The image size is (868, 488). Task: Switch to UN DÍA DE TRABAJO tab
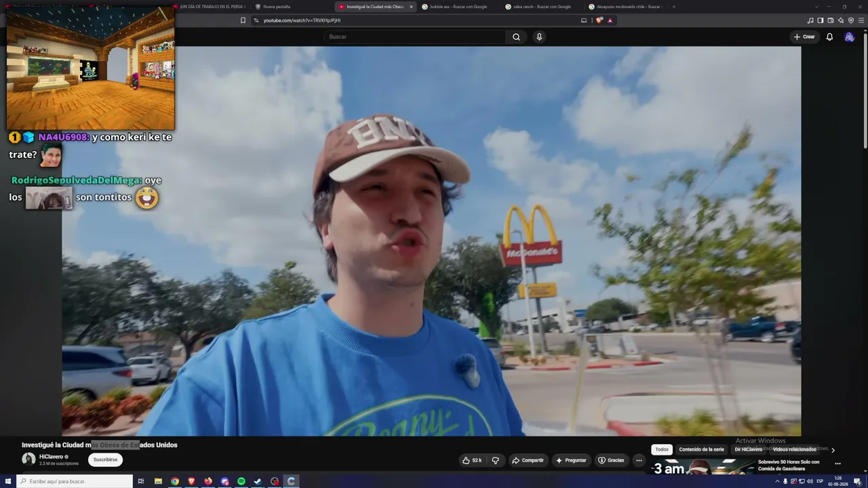coord(208,7)
